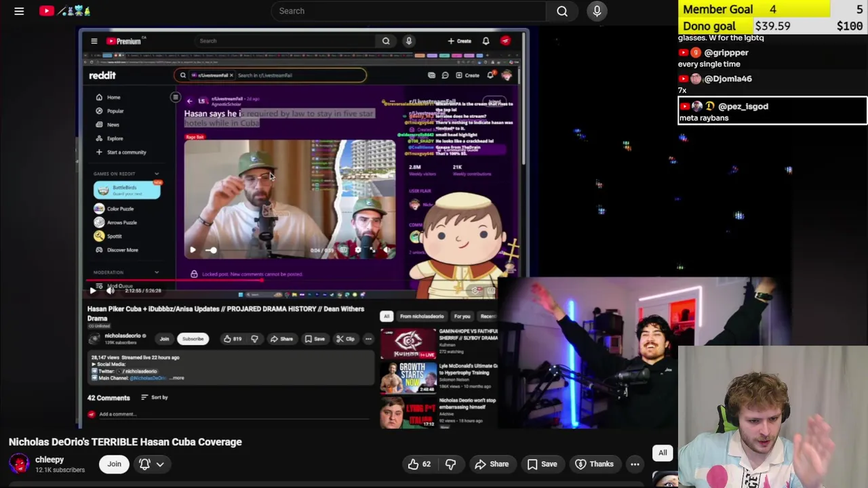Click the inner video Share button
Image resolution: width=868 pixels, height=488 pixels.
pyautogui.click(x=281, y=339)
